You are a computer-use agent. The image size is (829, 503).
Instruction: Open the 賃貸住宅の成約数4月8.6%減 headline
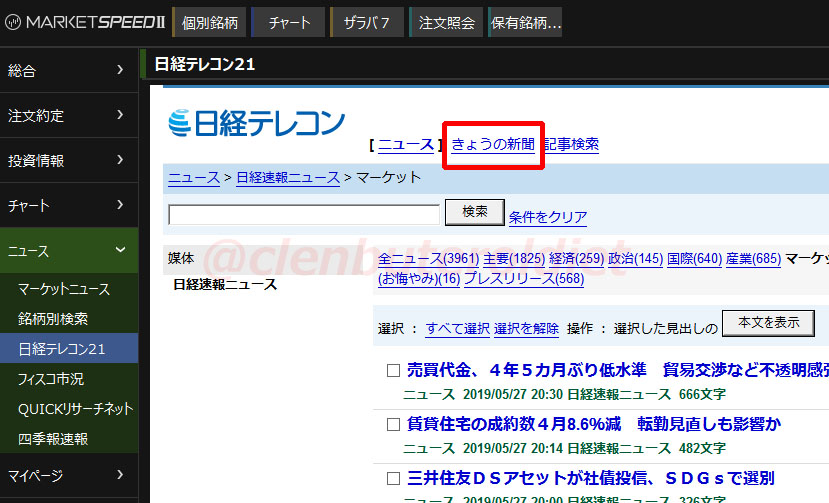click(594, 424)
